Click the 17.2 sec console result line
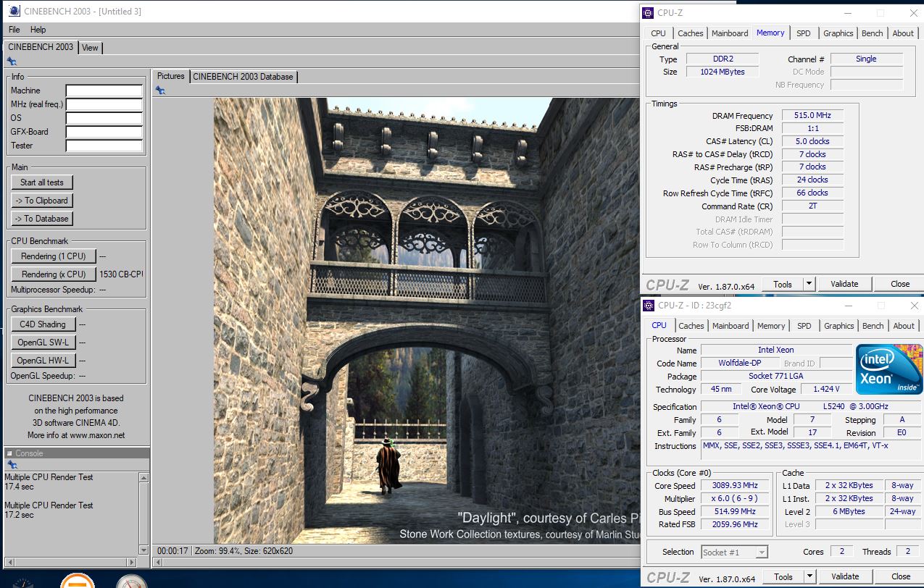The image size is (924, 588). tap(19, 515)
